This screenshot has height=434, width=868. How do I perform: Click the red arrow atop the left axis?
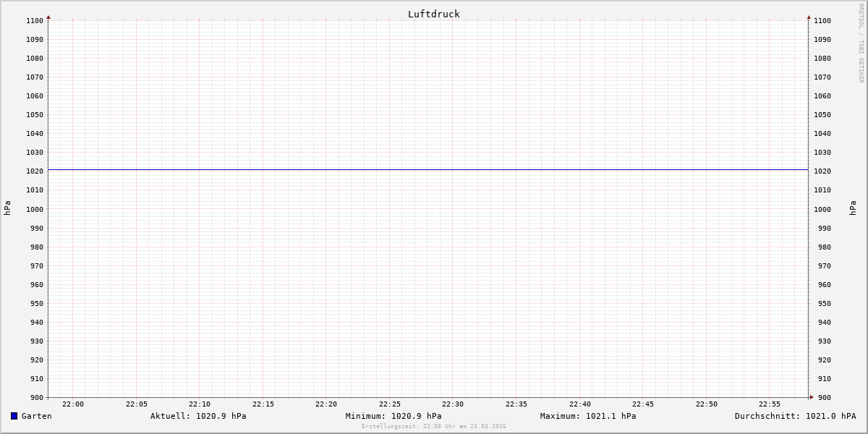point(48,17)
